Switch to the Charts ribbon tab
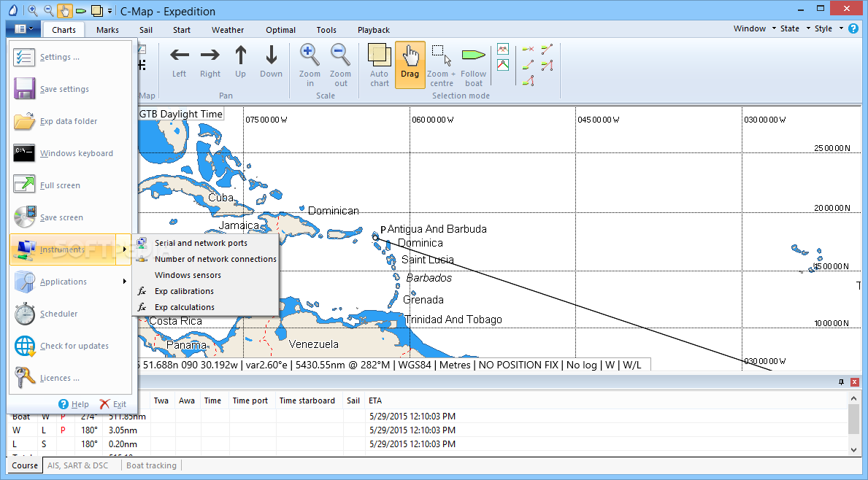Image resolution: width=868 pixels, height=480 pixels. (x=64, y=30)
